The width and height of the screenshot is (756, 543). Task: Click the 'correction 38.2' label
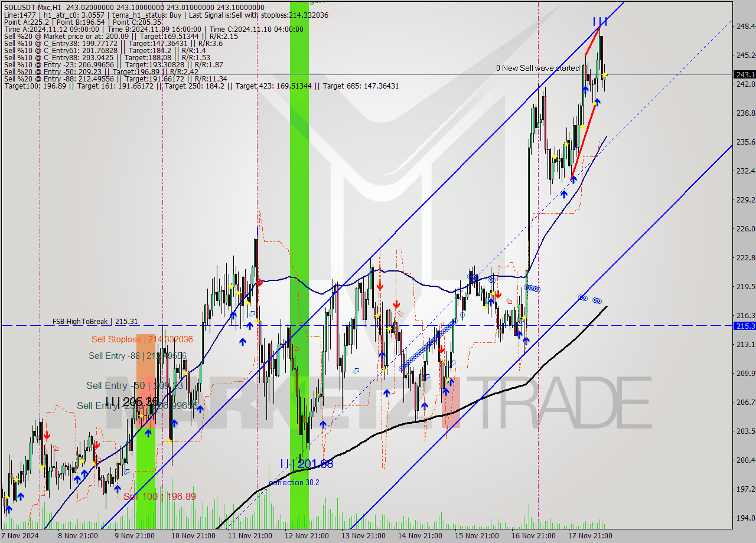294,482
